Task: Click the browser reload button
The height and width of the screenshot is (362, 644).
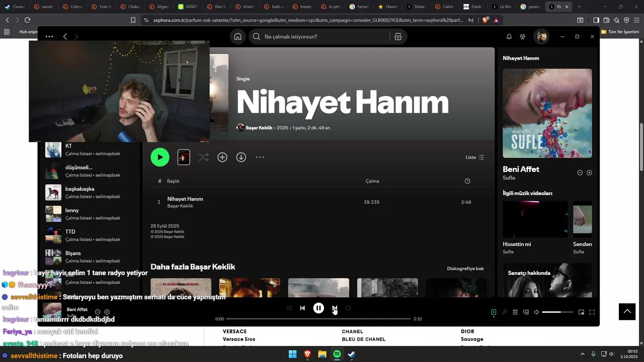Action: 27,20
